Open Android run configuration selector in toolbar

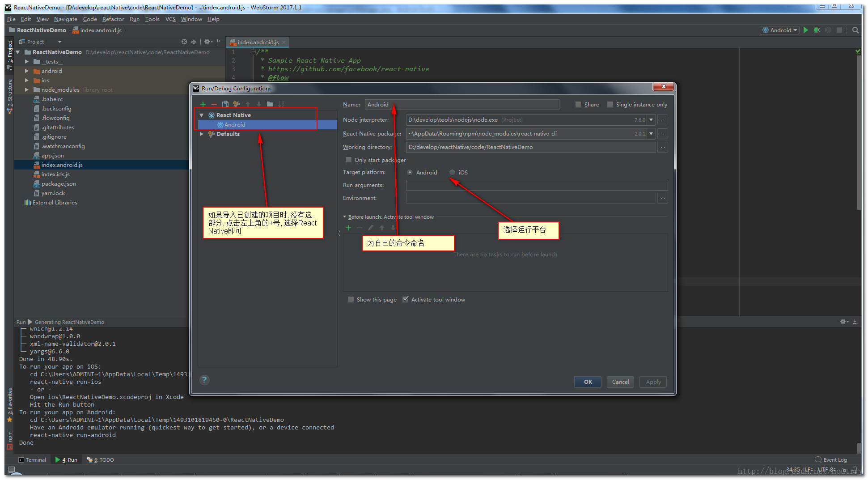[779, 30]
